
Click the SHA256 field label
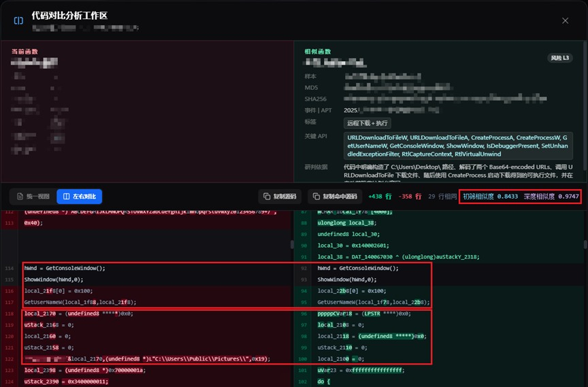(315, 99)
